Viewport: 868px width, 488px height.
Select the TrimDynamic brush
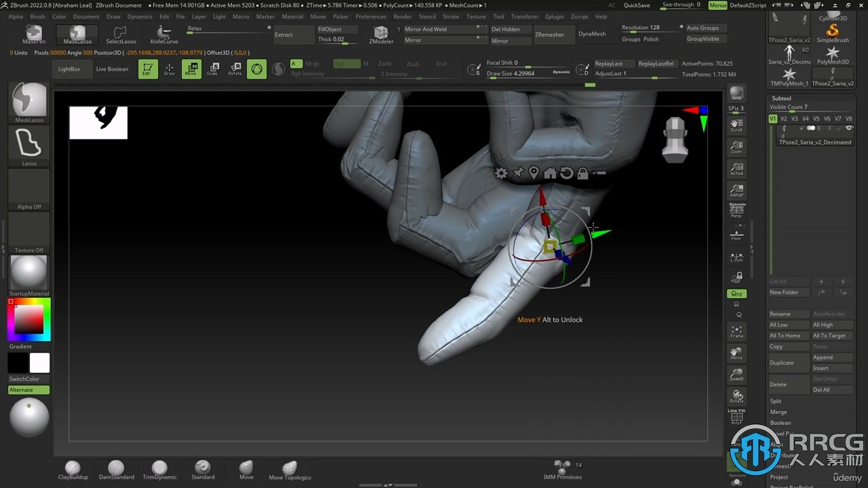click(159, 470)
